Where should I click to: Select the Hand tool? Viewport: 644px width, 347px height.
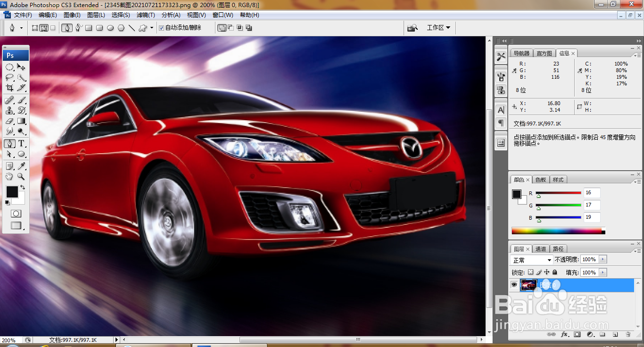point(9,176)
